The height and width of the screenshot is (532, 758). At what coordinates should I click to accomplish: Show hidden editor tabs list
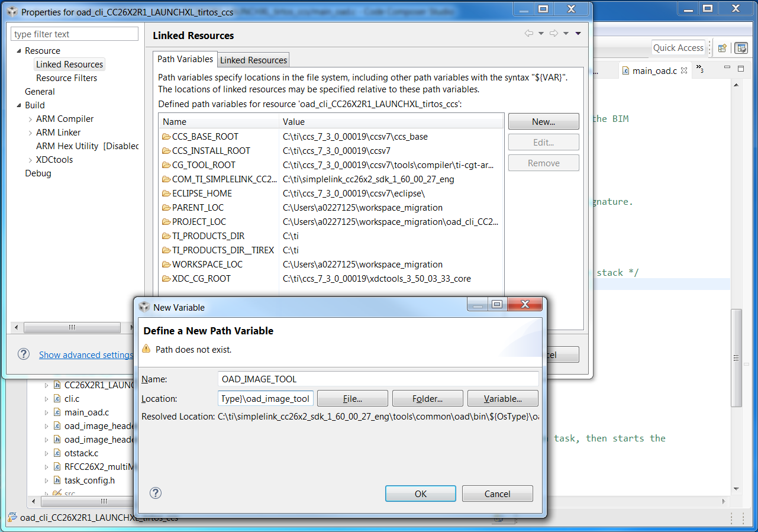tap(699, 69)
